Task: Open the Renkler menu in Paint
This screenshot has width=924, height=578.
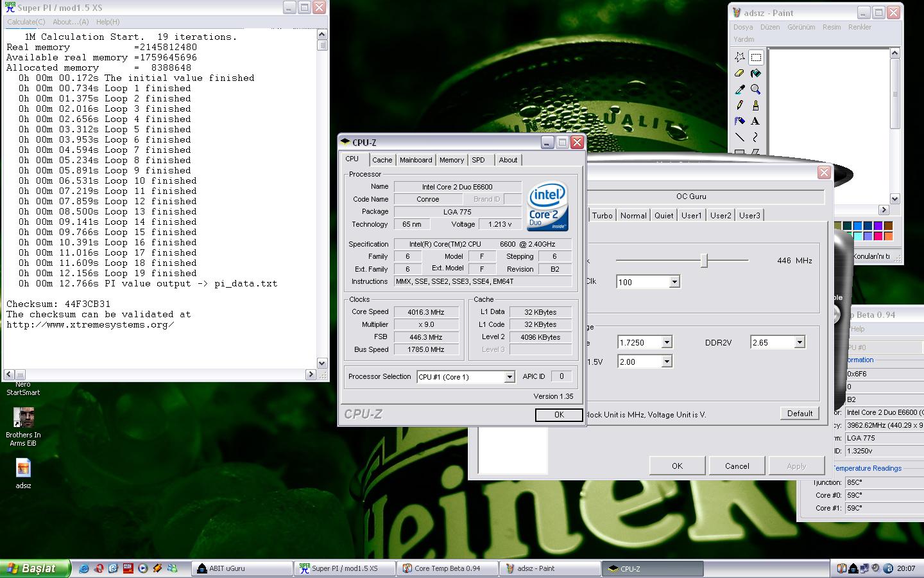Action: pos(860,27)
